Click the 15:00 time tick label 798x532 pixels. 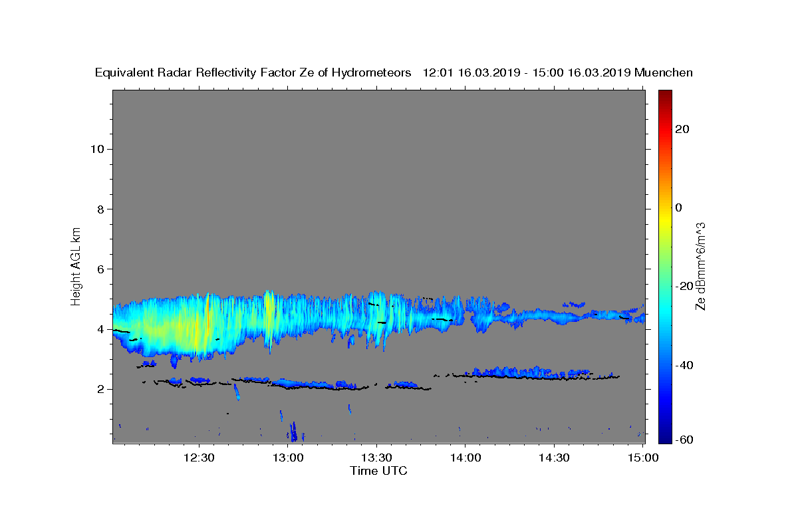(x=643, y=458)
